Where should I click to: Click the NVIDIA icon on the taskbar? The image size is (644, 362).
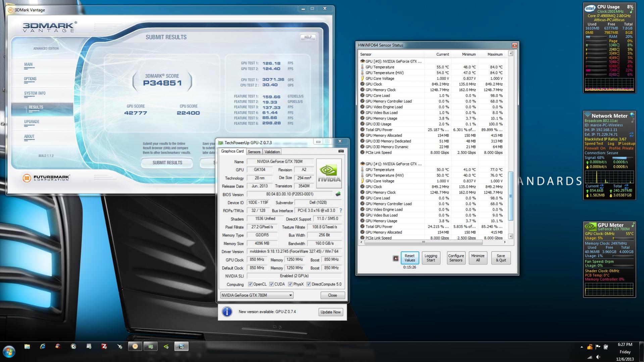pyautogui.click(x=166, y=347)
